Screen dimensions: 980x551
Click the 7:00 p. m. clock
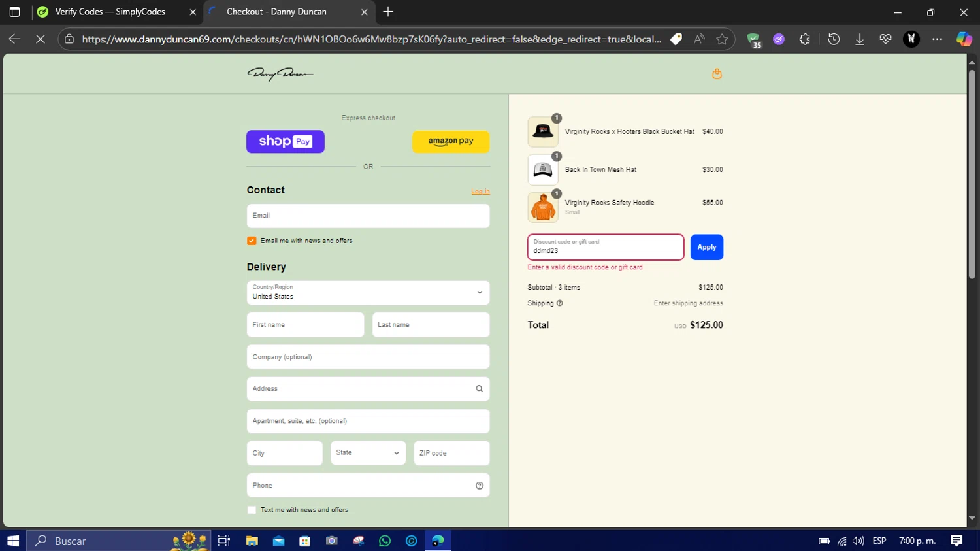click(x=917, y=541)
